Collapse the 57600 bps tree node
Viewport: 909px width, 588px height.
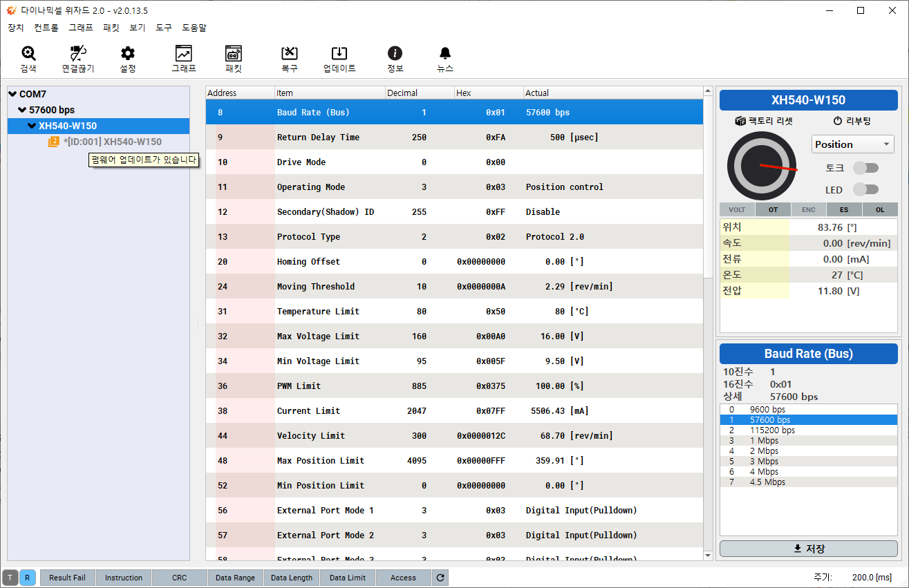point(22,110)
